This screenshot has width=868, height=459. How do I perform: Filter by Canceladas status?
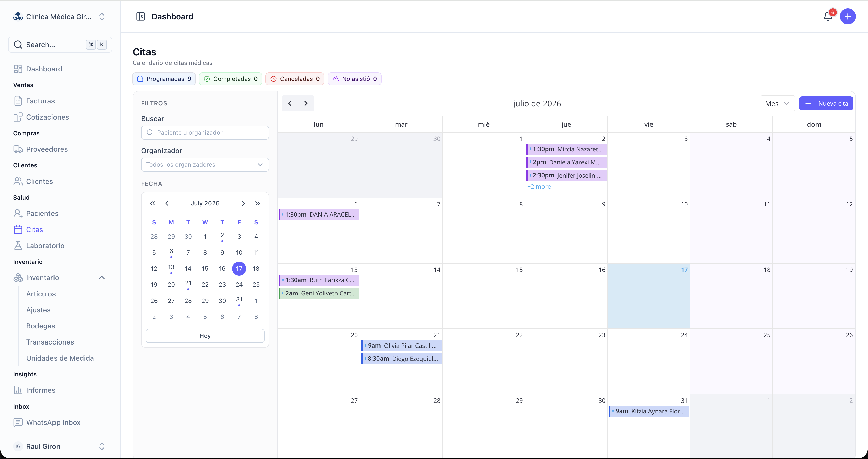click(295, 79)
